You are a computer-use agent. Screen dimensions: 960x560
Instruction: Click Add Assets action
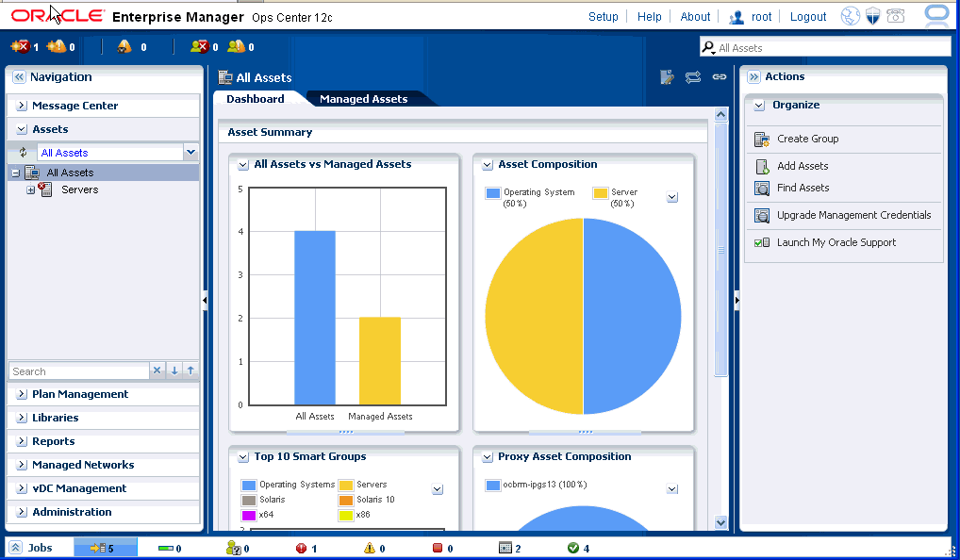[802, 166]
